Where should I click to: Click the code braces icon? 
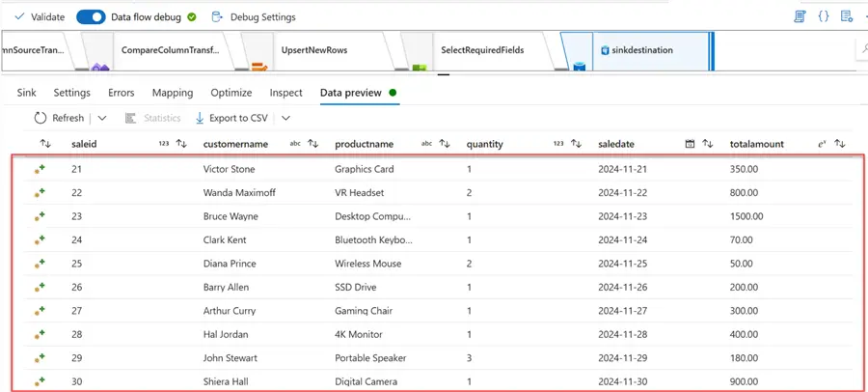(824, 16)
